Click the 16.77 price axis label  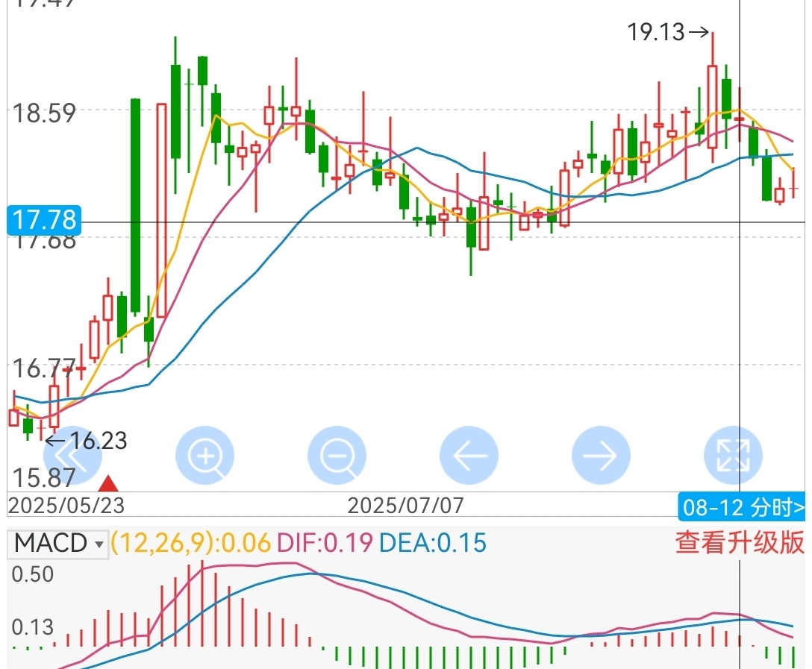(44, 369)
